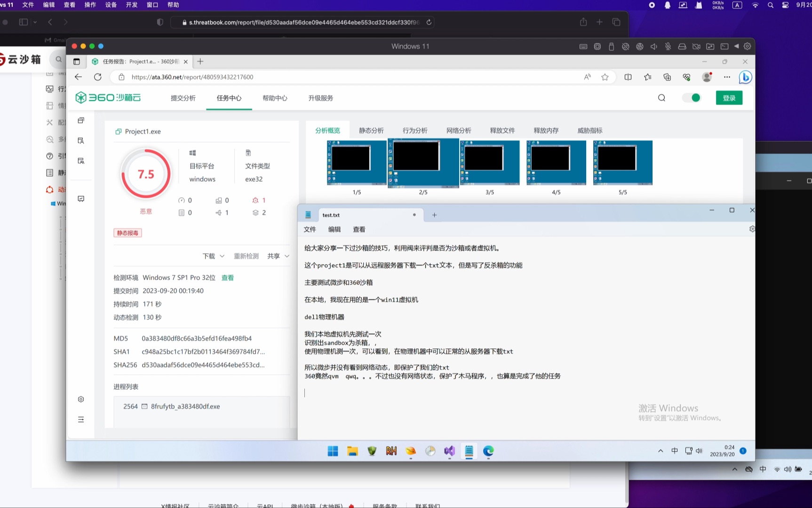Open Bing chat sidebar icon
Screen dimensions: 812x508
click(x=745, y=77)
